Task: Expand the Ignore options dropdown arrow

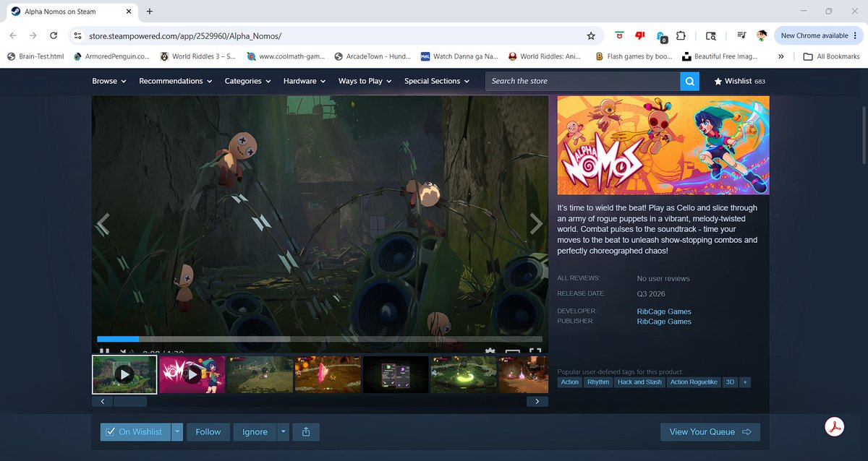Action: [x=284, y=432]
